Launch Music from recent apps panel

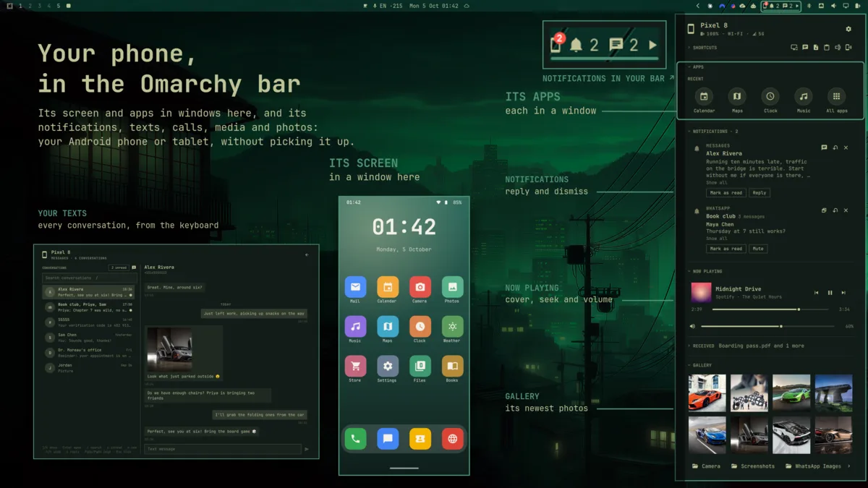point(804,96)
